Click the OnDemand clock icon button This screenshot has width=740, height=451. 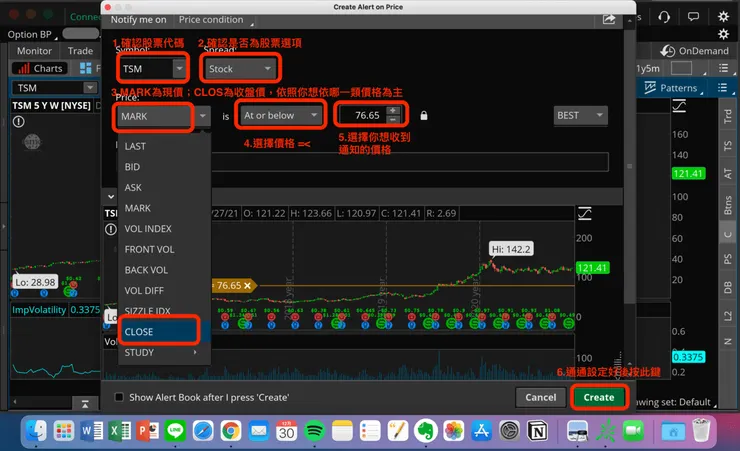(x=694, y=51)
